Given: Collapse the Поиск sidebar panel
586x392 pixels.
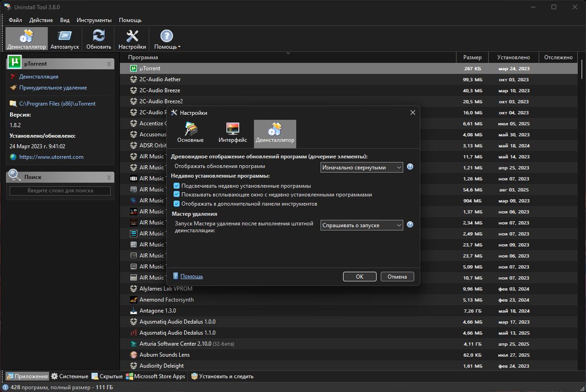Looking at the screenshot, I should coord(109,177).
